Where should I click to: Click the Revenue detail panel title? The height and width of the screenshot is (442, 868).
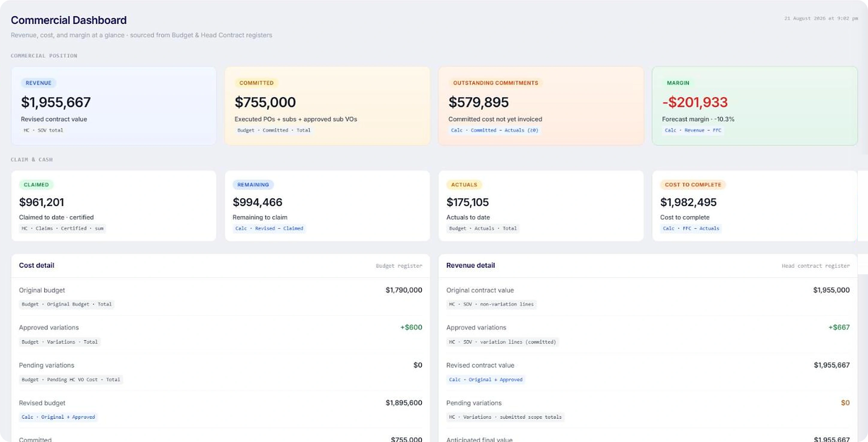point(470,265)
